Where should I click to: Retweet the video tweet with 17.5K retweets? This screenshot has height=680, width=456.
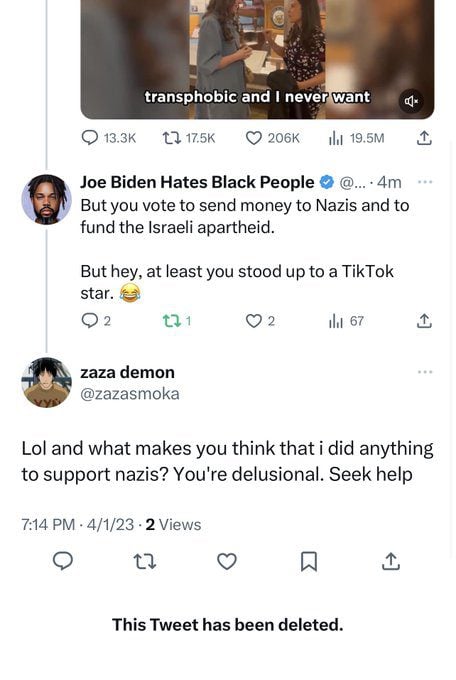pos(170,138)
